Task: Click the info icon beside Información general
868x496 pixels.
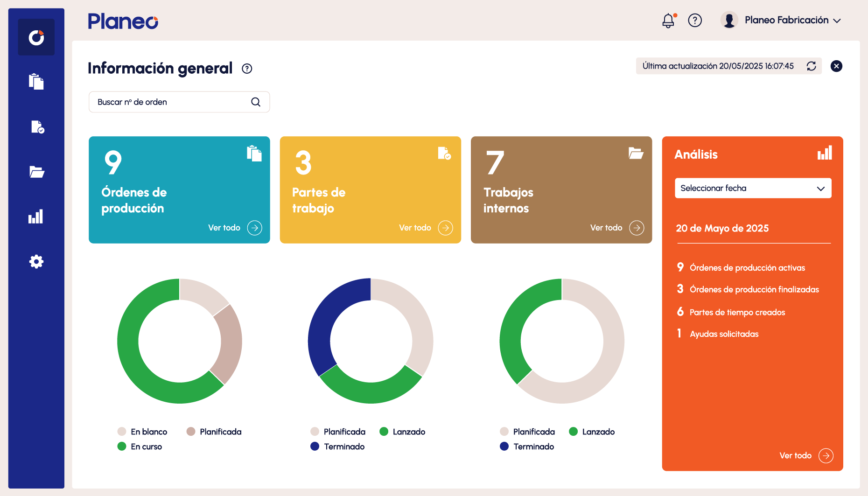Action: pos(247,69)
